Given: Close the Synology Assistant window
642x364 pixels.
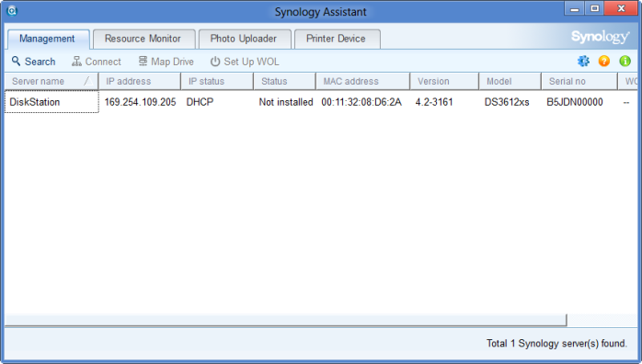Looking at the screenshot, I should point(621,8).
